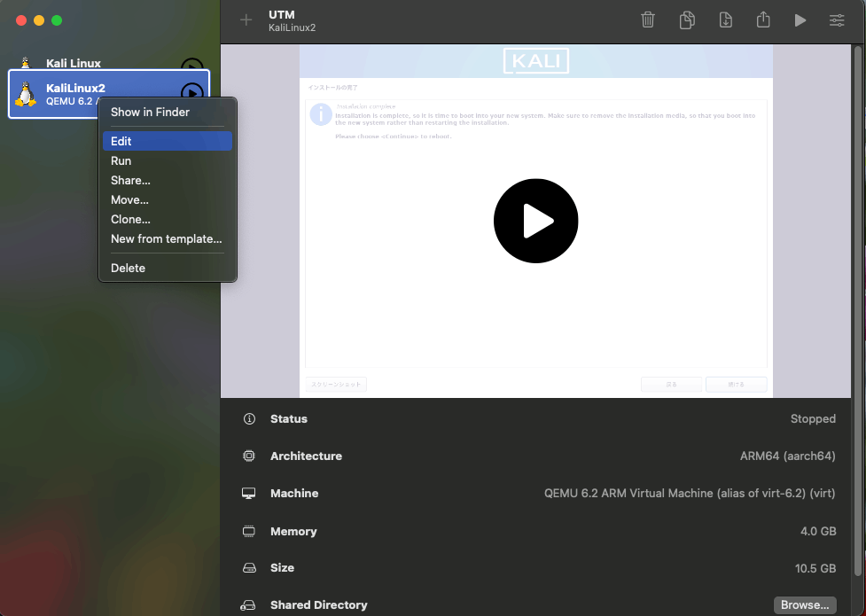The image size is (866, 616).
Task: Click the move document icon in toolbar
Action: pos(726,19)
